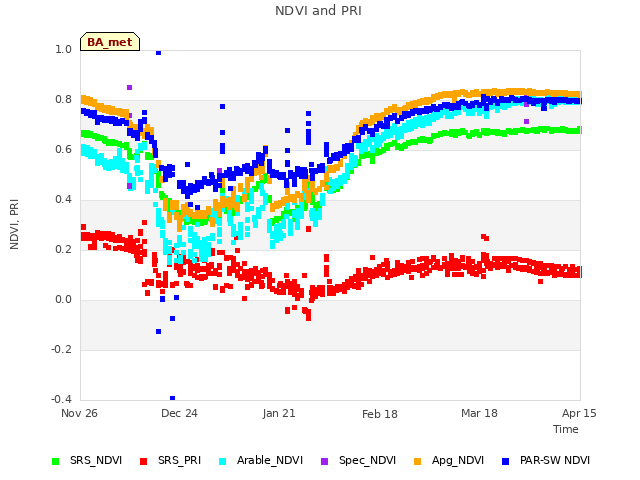Click the chart title NDVI and PRI
Image resolution: width=640 pixels, height=480 pixels.
[318, 10]
